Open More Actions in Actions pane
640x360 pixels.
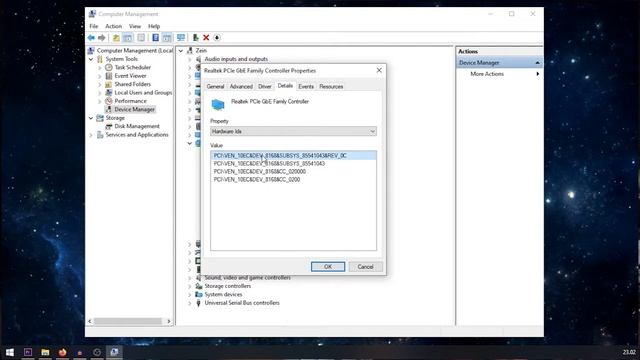pyautogui.click(x=487, y=74)
